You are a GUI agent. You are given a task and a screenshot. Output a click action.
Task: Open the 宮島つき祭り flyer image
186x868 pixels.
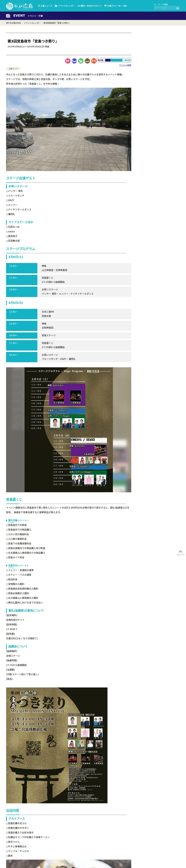pyautogui.click(x=57, y=745)
